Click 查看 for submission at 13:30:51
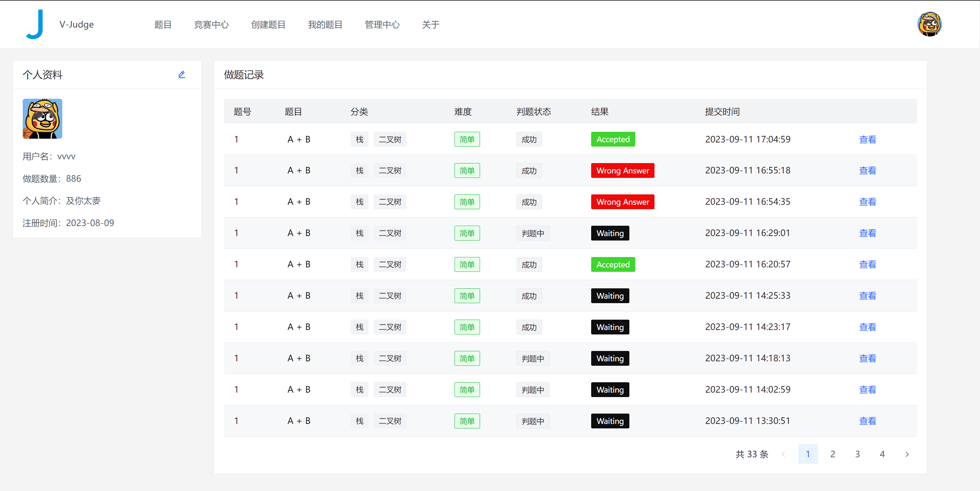The height and width of the screenshot is (491, 980). tap(867, 421)
